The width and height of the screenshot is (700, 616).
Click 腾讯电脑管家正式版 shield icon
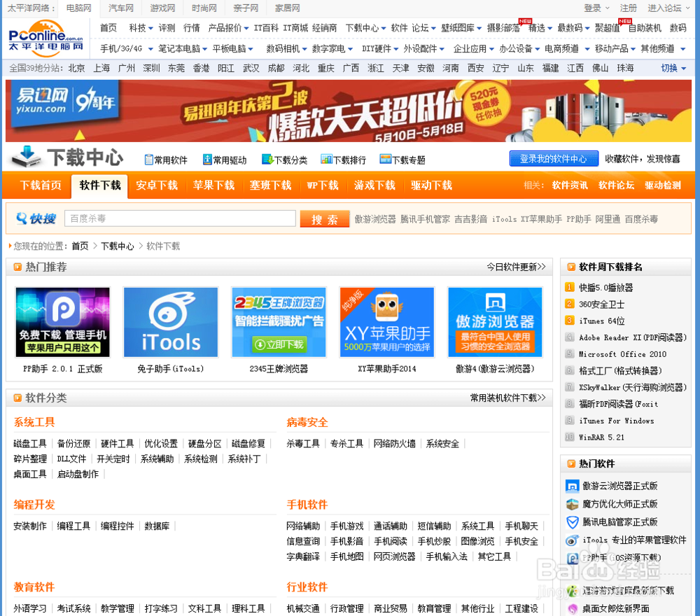coord(572,522)
